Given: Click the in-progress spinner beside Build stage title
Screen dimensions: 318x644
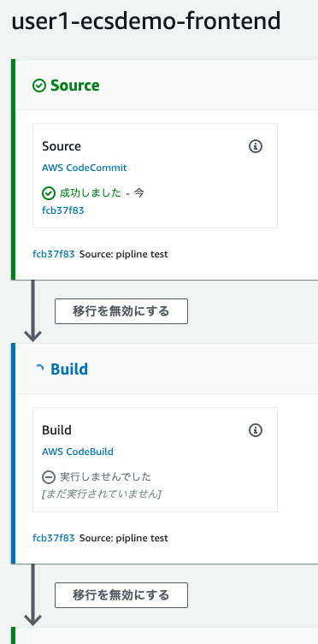Looking at the screenshot, I should click(x=39, y=369).
